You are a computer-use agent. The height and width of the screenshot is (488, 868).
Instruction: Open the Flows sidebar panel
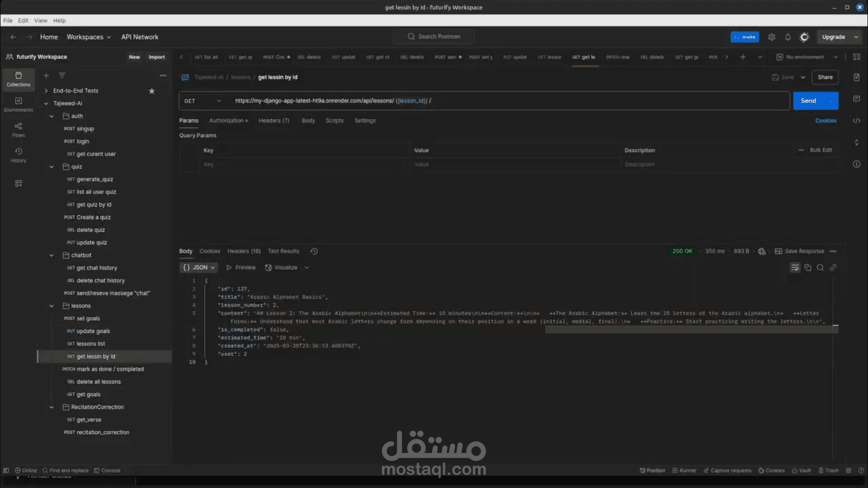click(19, 130)
